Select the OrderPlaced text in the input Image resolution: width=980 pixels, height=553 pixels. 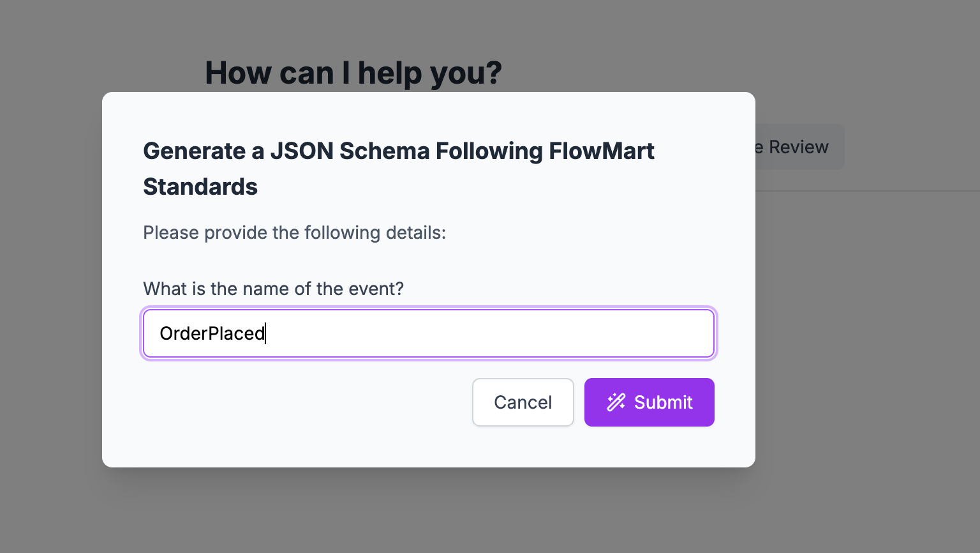212,333
